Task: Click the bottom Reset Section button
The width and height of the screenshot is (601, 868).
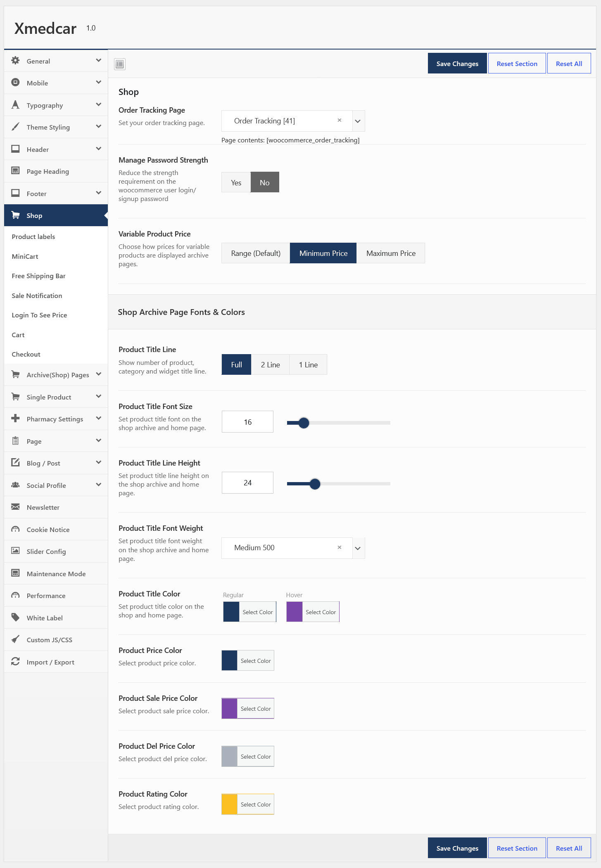Action: tap(517, 848)
